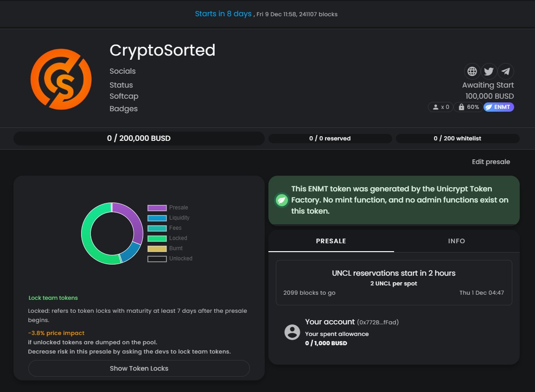Image resolution: width=535 pixels, height=392 pixels.
Task: Click the '2 UNCL per spot' text
Action: coord(394,284)
